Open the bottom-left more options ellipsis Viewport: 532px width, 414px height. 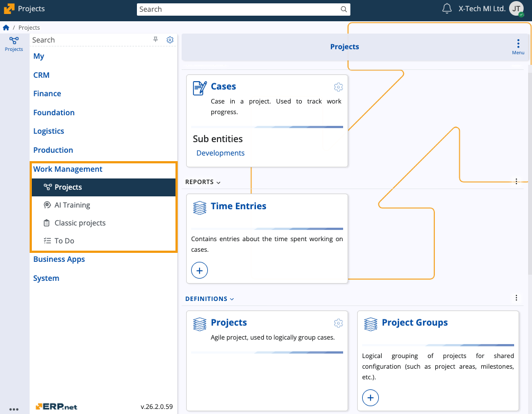click(x=14, y=409)
